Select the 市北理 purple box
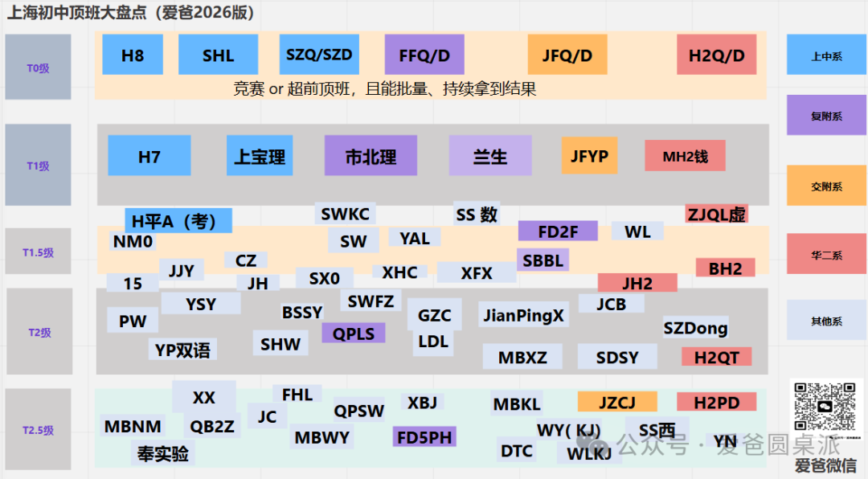 pos(371,156)
